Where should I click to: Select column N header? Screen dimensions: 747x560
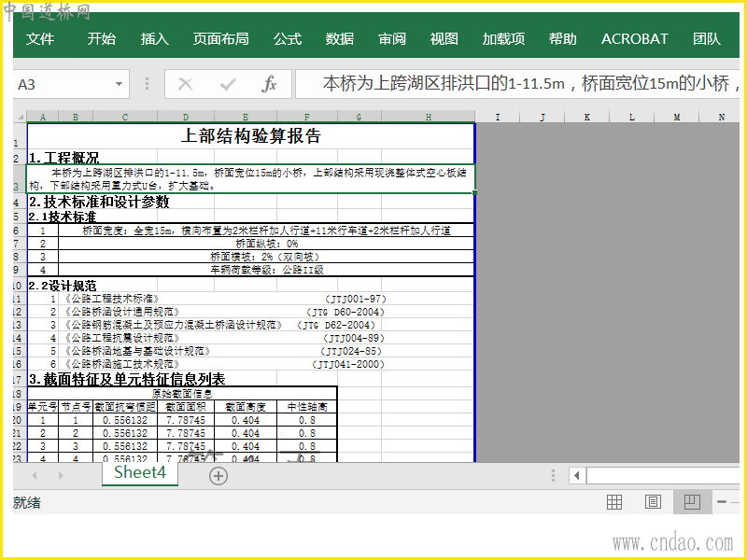coord(721,117)
